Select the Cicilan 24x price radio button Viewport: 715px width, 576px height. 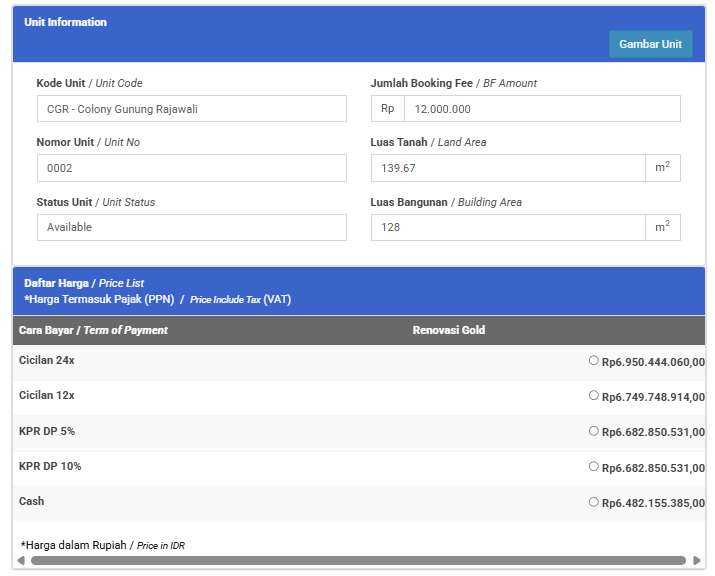pos(594,360)
